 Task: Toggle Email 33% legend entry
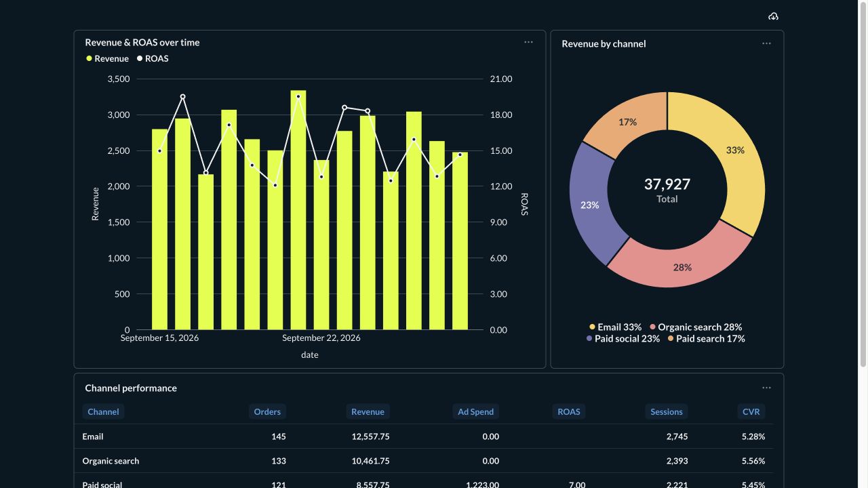615,327
